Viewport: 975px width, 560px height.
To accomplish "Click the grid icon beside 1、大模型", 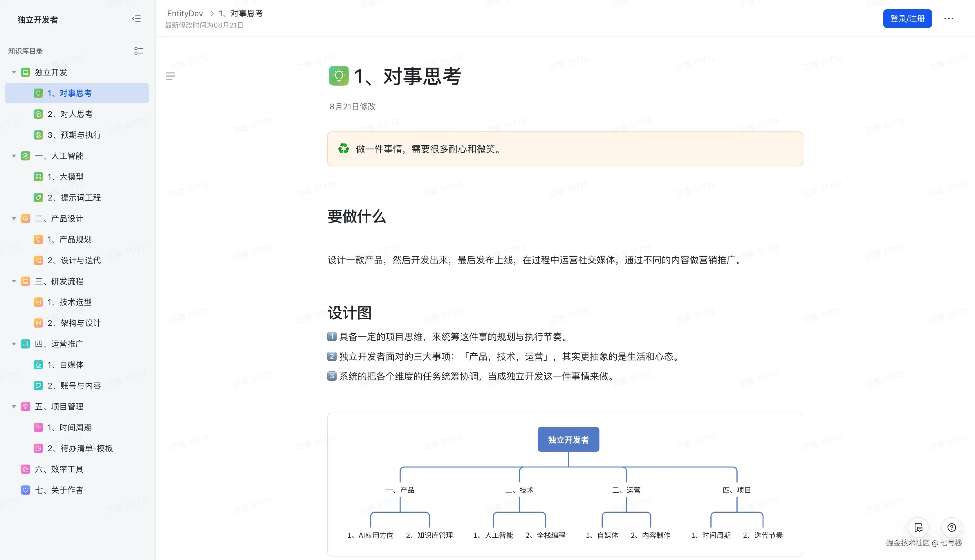I will pyautogui.click(x=39, y=176).
